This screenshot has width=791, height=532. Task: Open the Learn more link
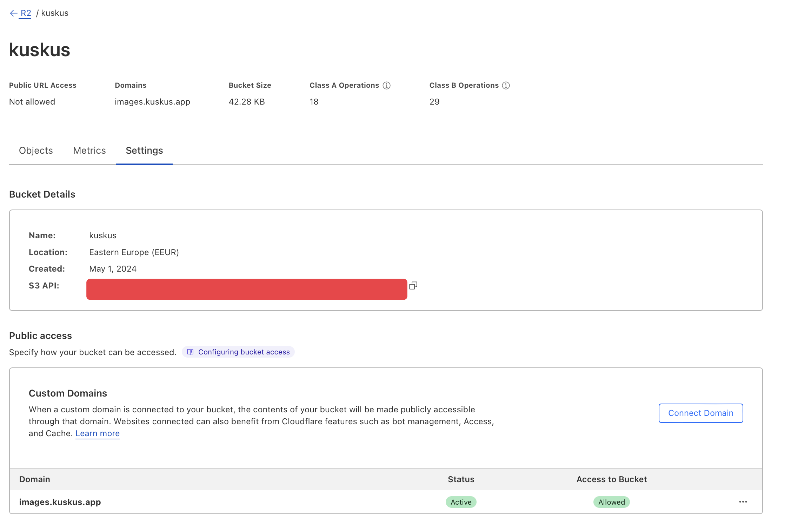pos(98,433)
